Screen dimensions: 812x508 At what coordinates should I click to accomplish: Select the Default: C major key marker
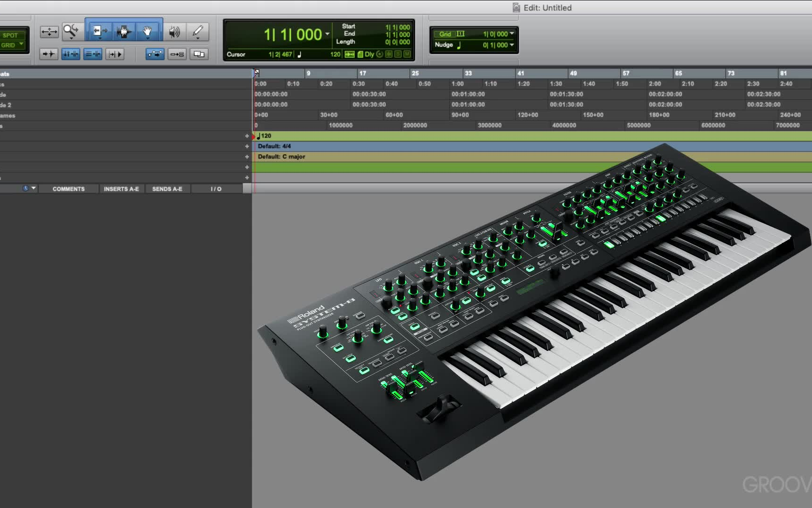(281, 157)
